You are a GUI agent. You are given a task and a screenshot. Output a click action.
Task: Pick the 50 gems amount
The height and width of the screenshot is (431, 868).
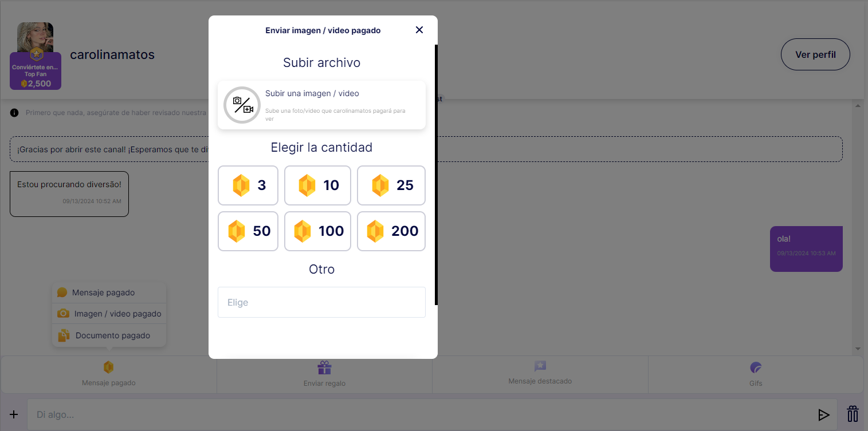click(248, 231)
